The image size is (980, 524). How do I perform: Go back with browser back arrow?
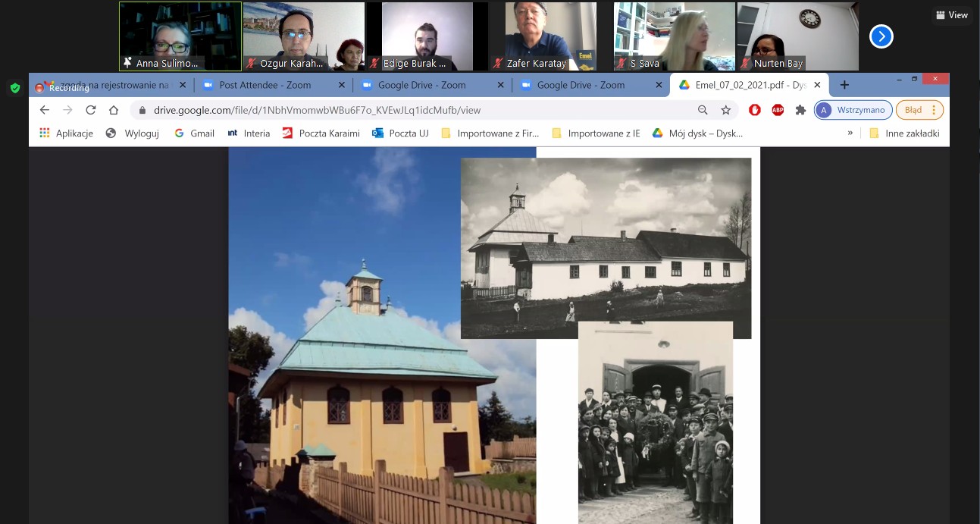[45, 110]
